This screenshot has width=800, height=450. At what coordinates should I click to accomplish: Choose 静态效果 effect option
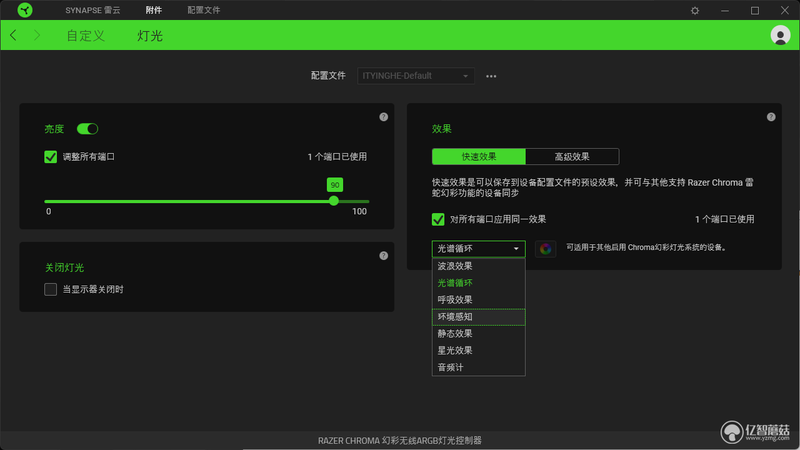click(x=479, y=334)
